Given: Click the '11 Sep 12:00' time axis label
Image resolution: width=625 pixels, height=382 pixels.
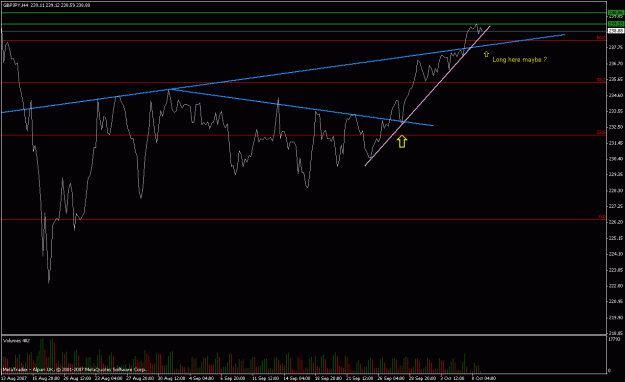Looking at the screenshot, I should tap(265, 378).
